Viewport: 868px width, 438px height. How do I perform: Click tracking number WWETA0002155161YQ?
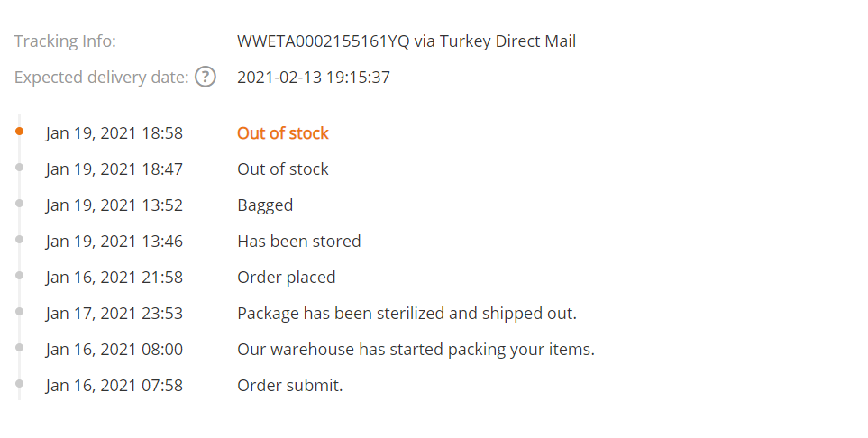click(x=324, y=41)
